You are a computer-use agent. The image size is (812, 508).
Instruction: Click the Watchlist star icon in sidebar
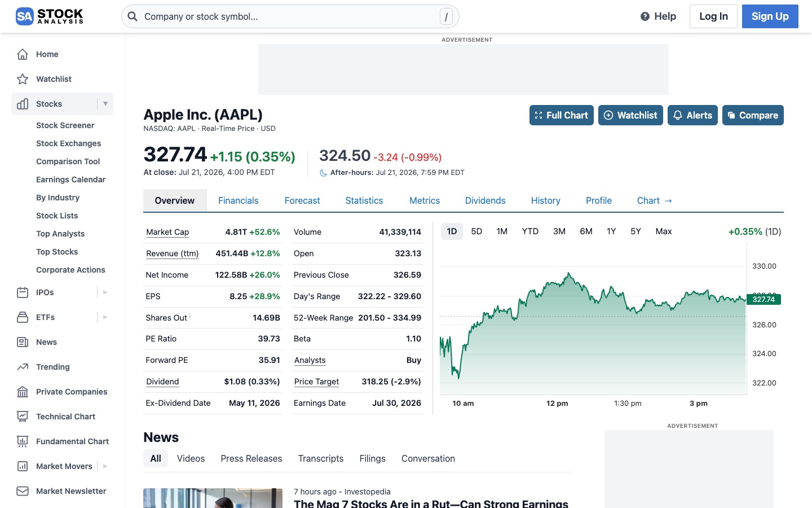(x=23, y=79)
